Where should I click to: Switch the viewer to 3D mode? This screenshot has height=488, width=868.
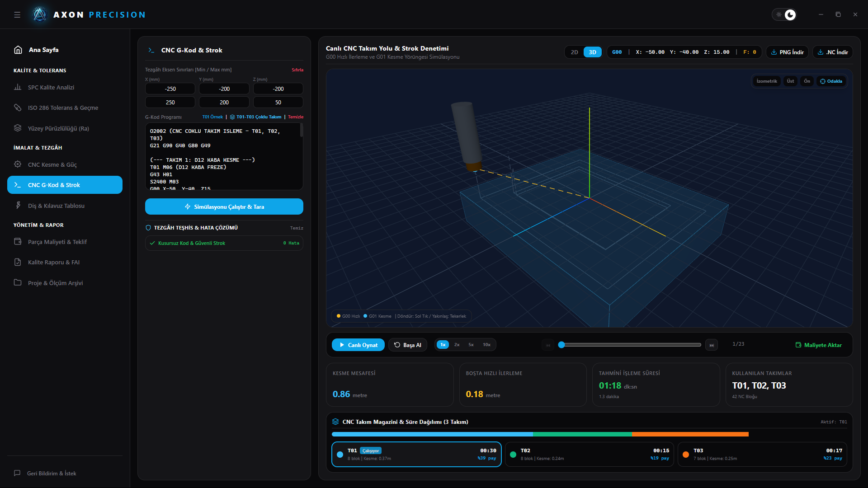pos(592,52)
